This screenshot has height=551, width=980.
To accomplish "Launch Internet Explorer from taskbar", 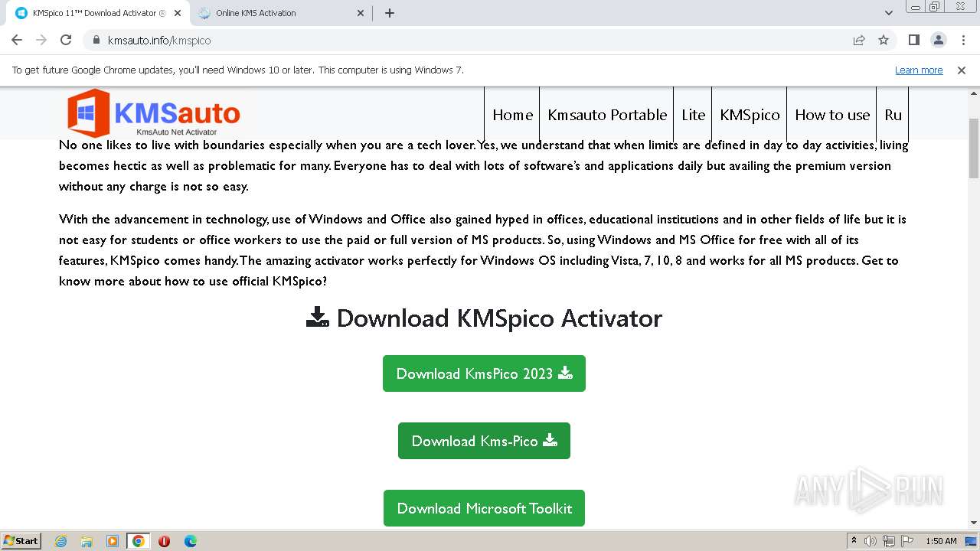I will [x=60, y=541].
